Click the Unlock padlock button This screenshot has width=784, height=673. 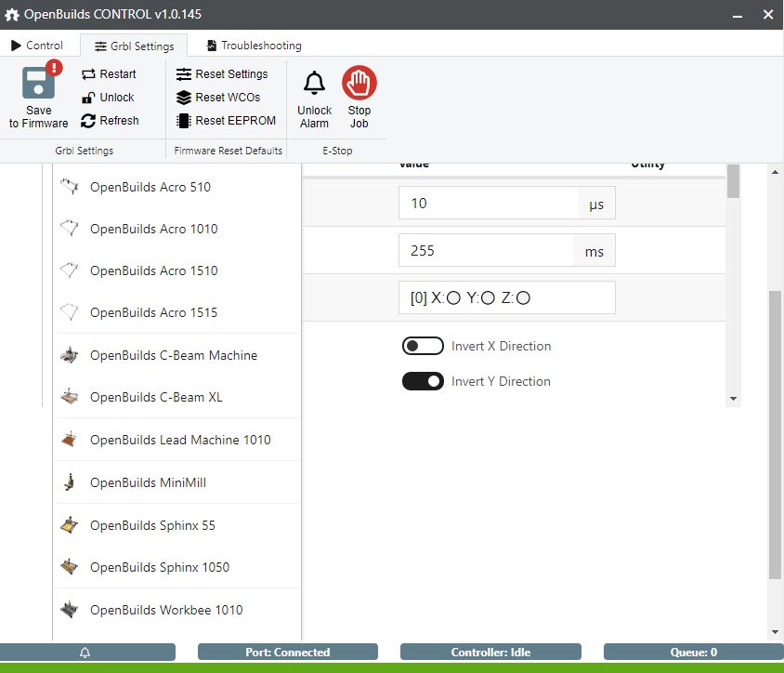click(x=108, y=97)
